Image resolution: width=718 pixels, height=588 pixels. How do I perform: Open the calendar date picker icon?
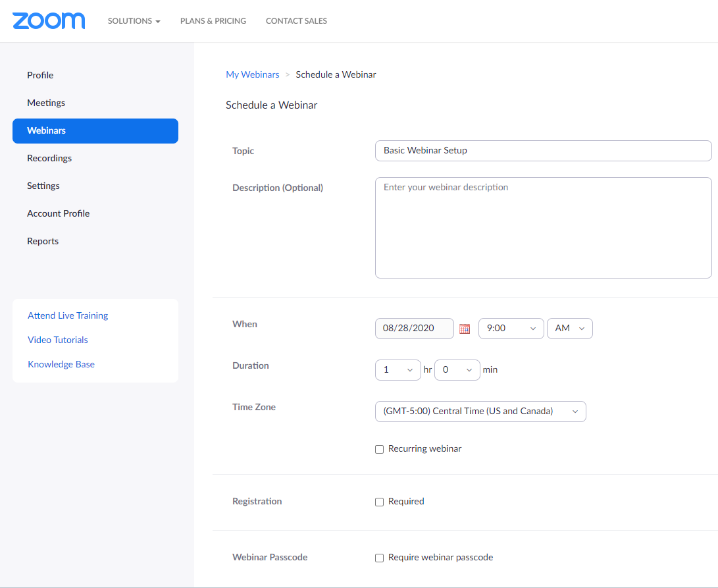click(x=465, y=329)
